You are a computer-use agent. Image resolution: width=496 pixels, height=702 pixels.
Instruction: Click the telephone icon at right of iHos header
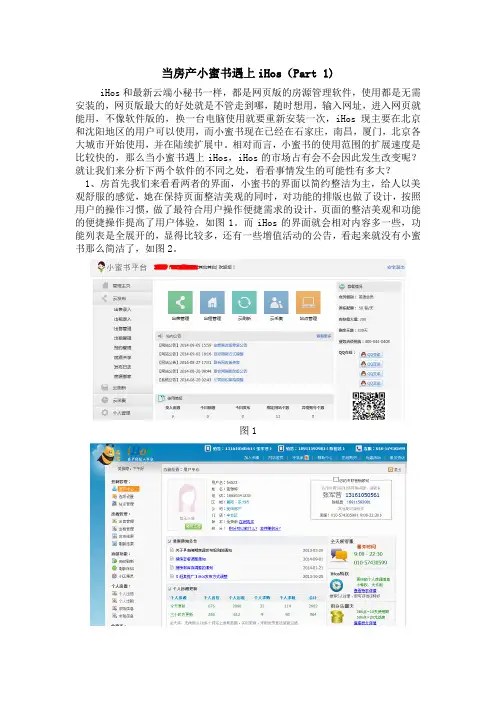359,448
